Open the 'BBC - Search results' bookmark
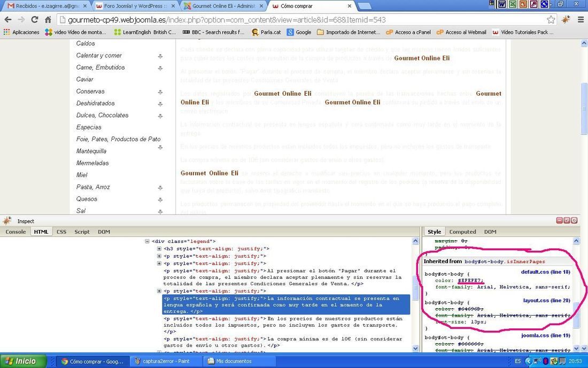 213,32
